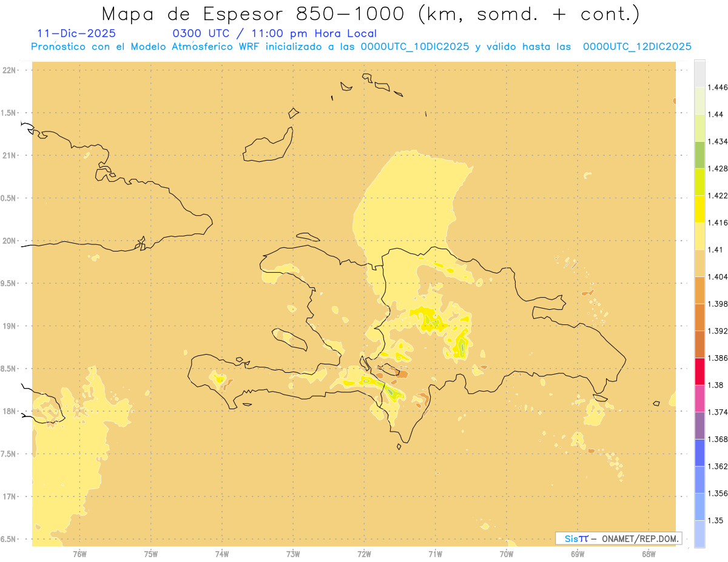Click the legend value 1.392

pos(718,331)
